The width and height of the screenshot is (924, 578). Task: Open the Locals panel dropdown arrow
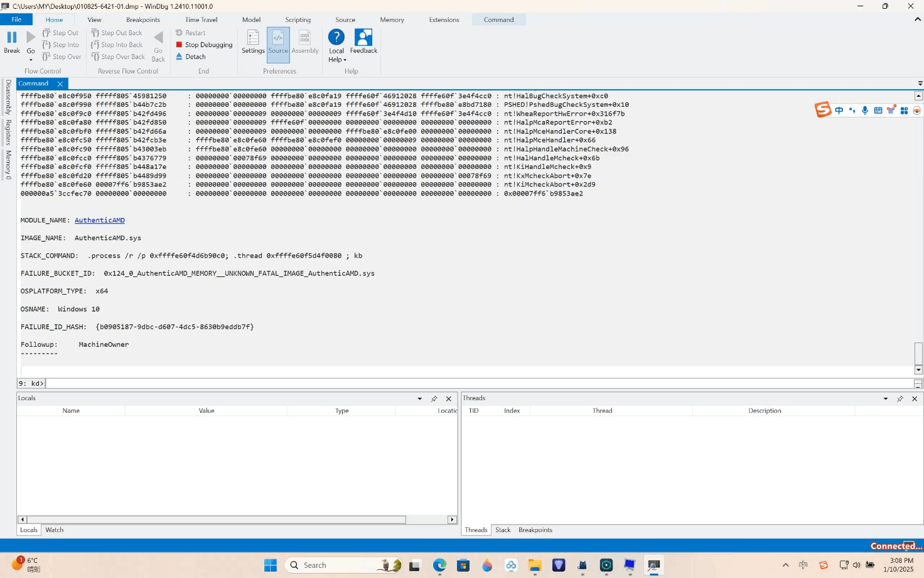point(419,399)
